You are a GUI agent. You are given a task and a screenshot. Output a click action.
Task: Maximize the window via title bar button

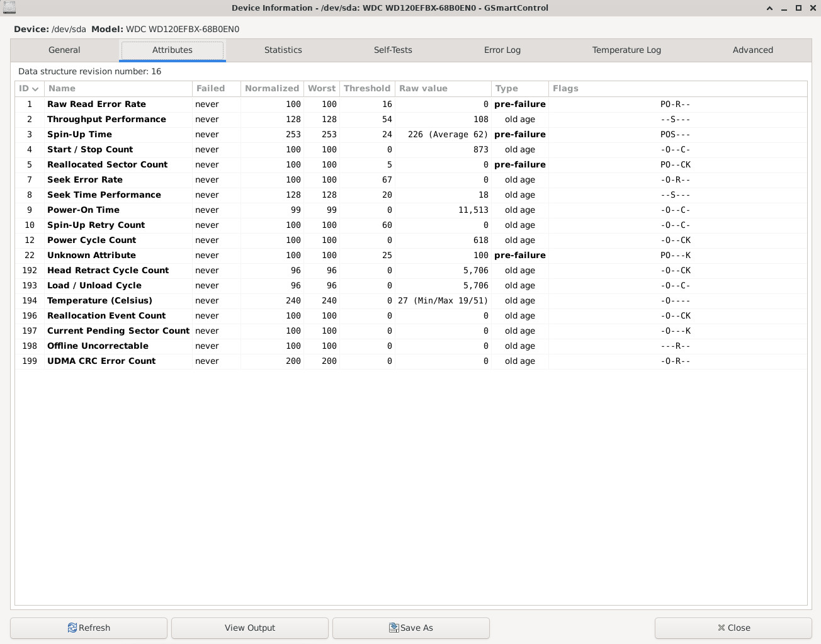click(x=798, y=8)
